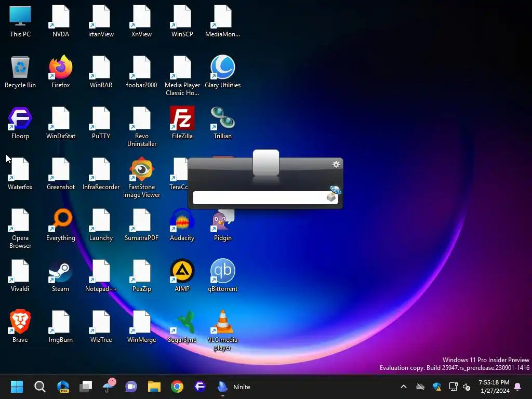Viewport: 532px width, 399px height.
Task: Select the foobar2000 shortcut
Action: click(141, 72)
